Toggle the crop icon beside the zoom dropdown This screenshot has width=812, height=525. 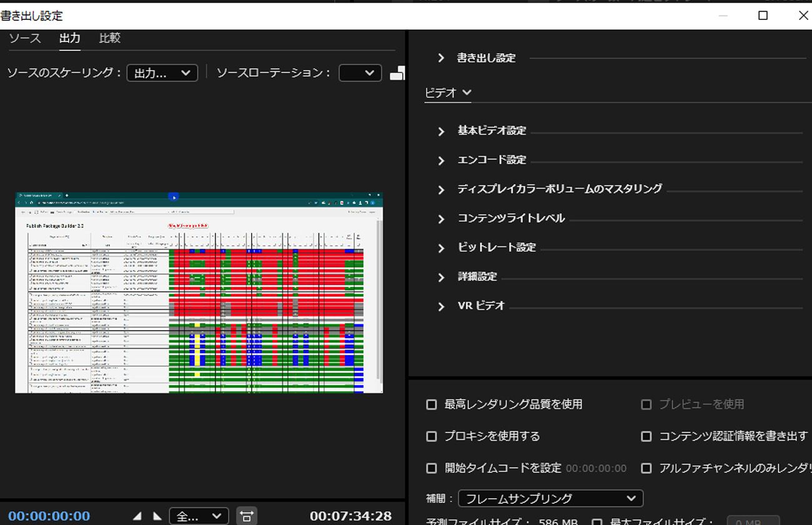coord(247,516)
